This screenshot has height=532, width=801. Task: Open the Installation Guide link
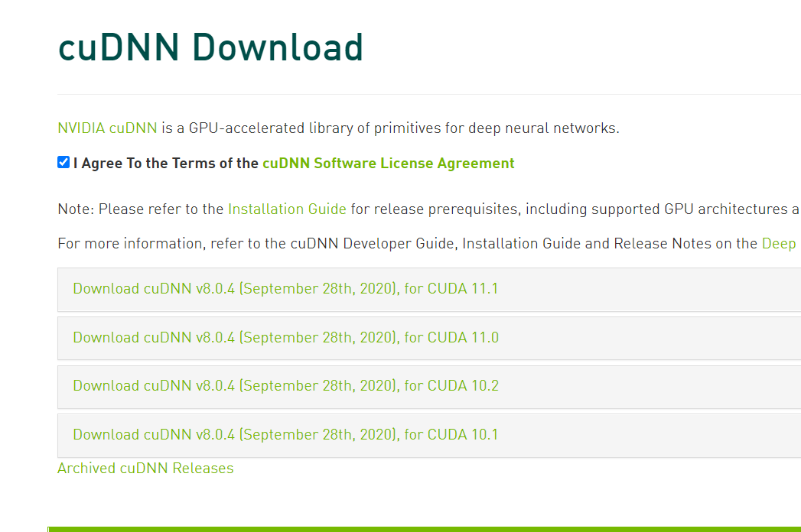(x=287, y=209)
